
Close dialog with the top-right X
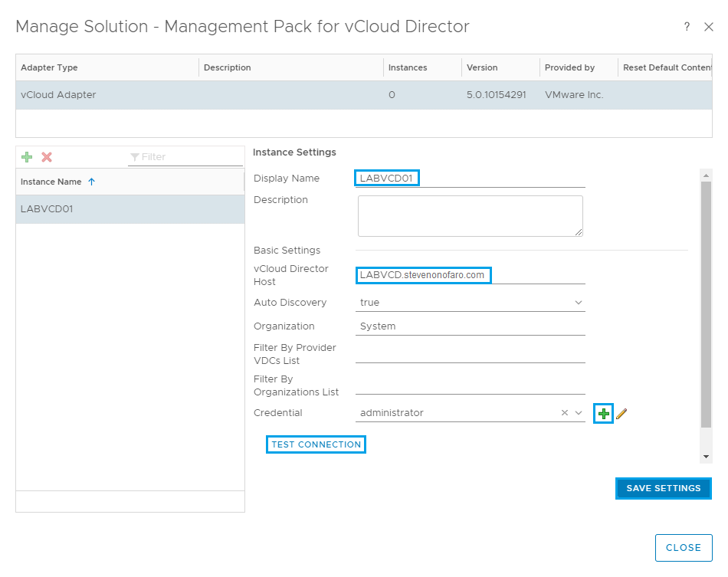[708, 27]
